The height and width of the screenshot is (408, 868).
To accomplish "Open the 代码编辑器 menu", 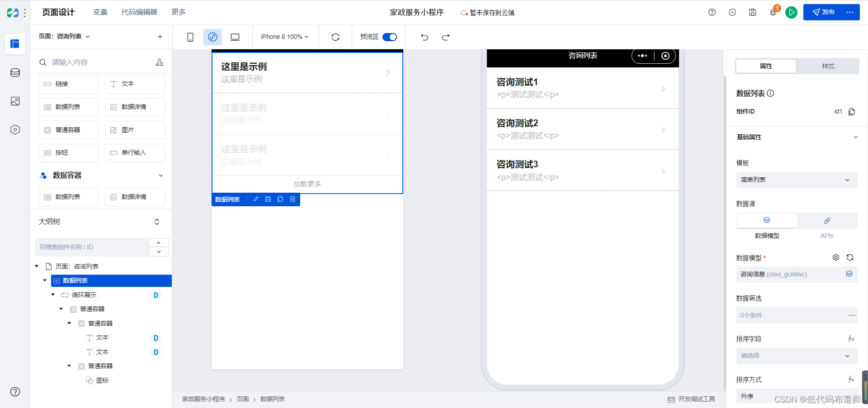I will (x=139, y=12).
